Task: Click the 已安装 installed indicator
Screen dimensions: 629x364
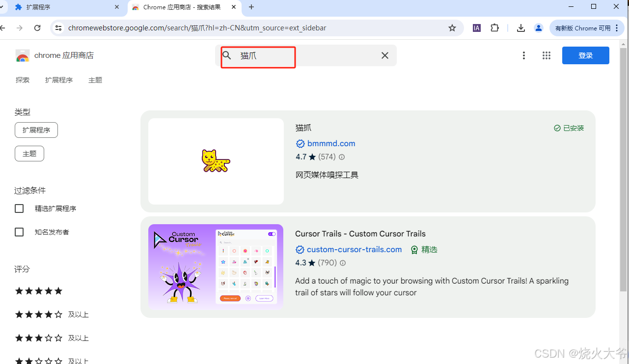Action: click(569, 128)
